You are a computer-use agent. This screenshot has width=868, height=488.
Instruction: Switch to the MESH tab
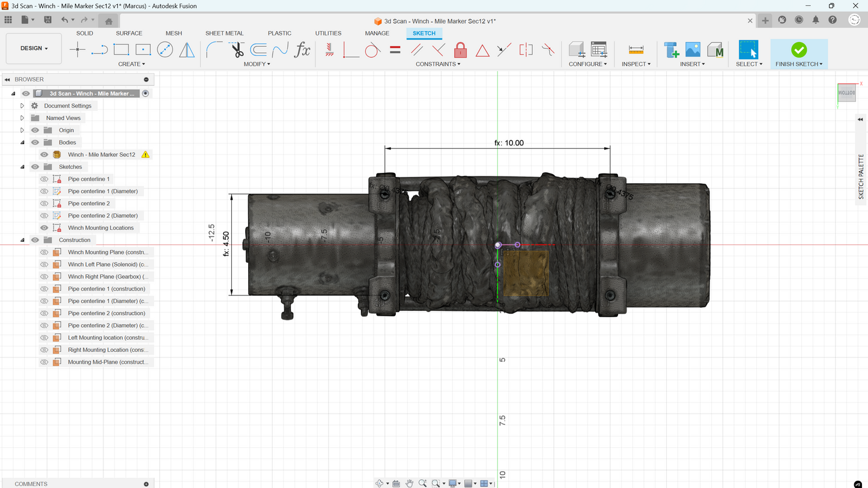pyautogui.click(x=174, y=33)
